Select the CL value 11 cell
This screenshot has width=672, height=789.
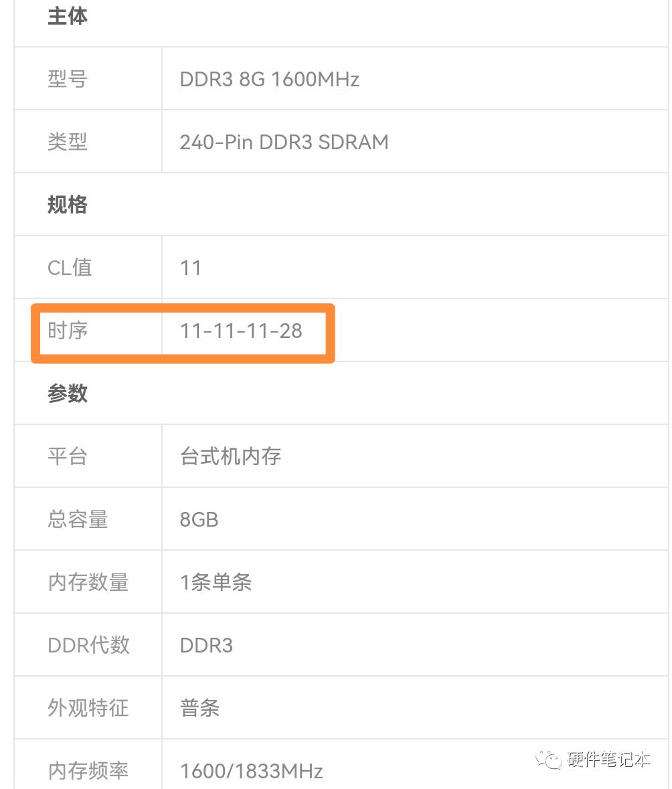click(191, 268)
